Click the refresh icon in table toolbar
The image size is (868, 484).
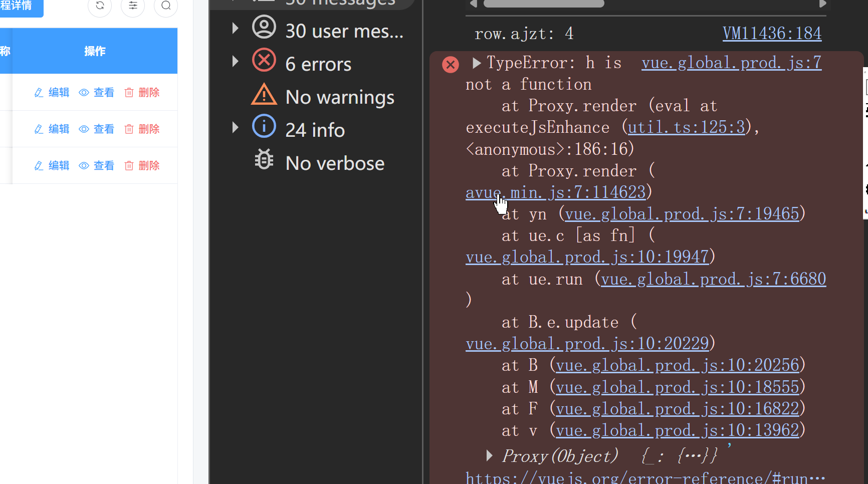point(100,6)
